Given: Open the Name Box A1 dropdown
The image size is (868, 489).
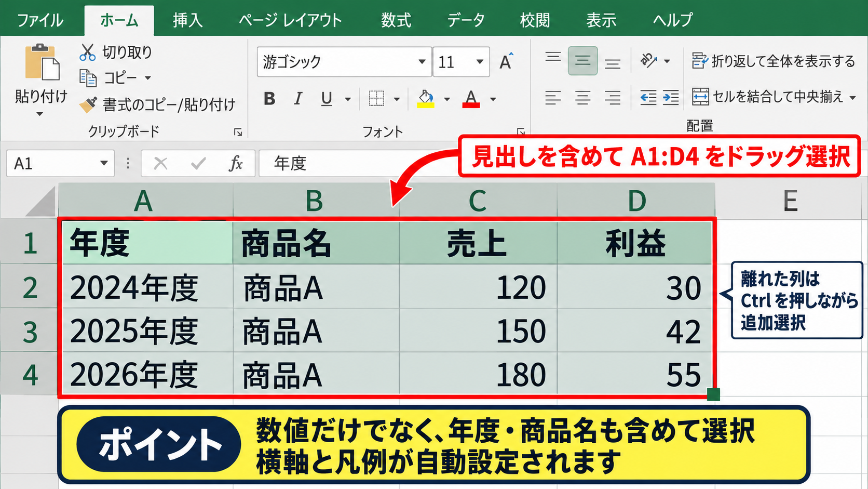Looking at the screenshot, I should (x=104, y=164).
